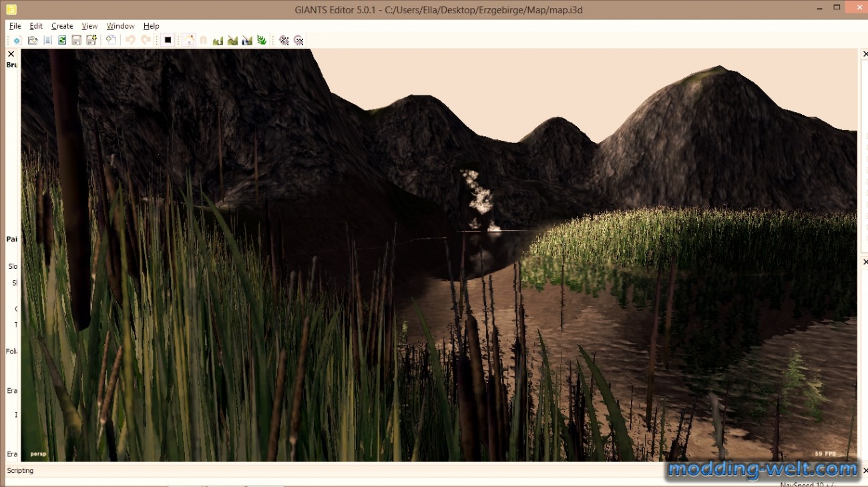The height and width of the screenshot is (487, 868).
Task: Click the green reload arrows icon
Action: 62,41
